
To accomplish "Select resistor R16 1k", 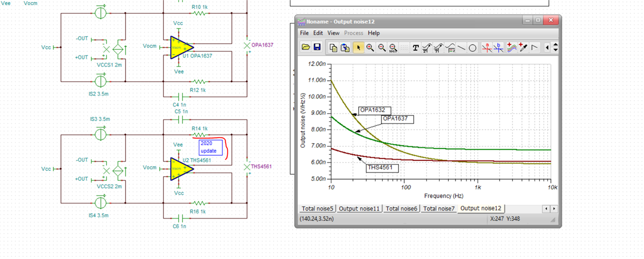I will (199, 202).
